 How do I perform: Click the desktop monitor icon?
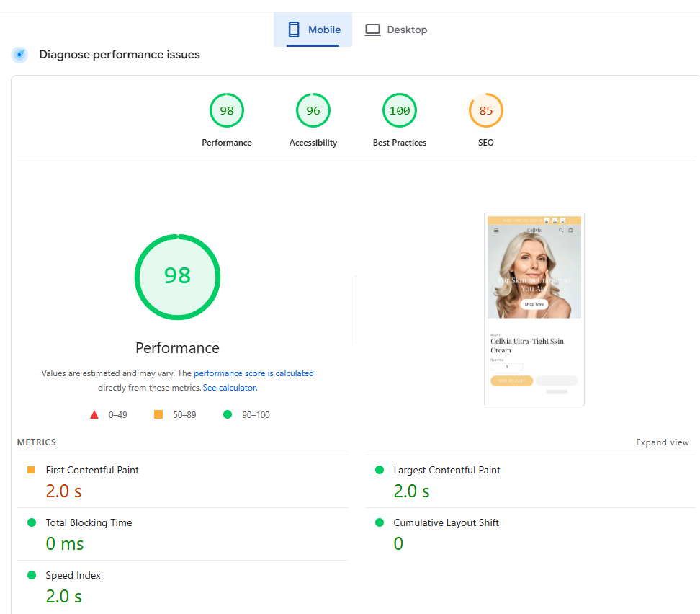[x=372, y=30]
